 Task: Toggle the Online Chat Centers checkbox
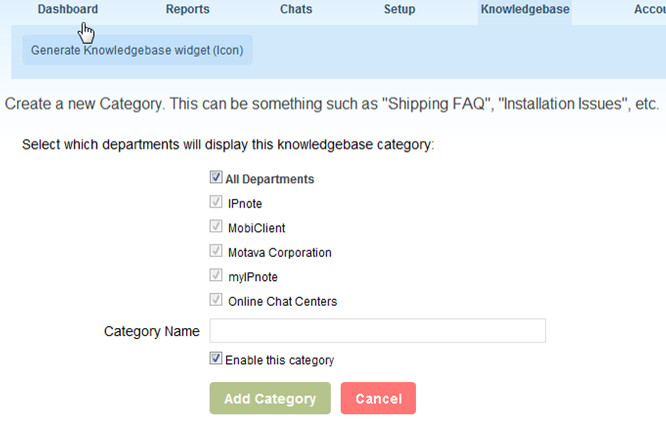(x=216, y=300)
